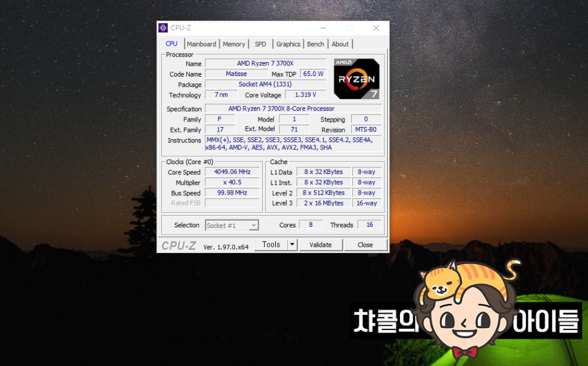
Task: Click the Cores value 8
Action: (310, 225)
